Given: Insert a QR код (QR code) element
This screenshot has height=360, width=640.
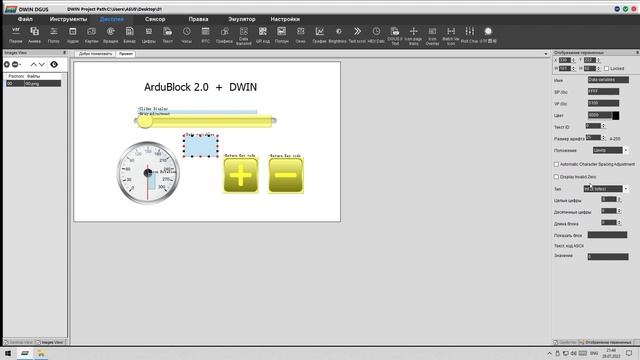Looking at the screenshot, I should (x=262, y=35).
